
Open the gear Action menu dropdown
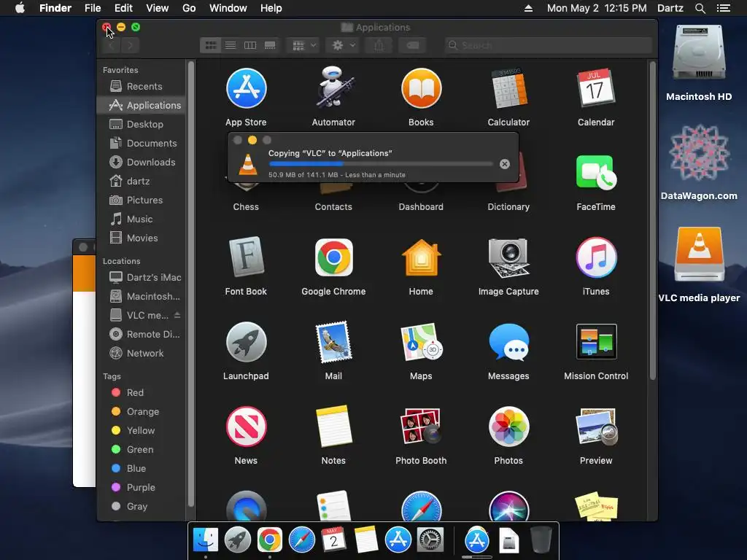pyautogui.click(x=343, y=45)
